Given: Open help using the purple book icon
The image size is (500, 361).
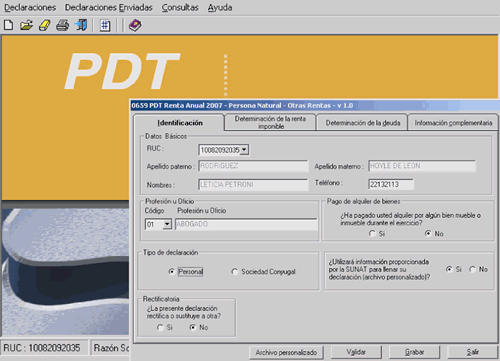Looking at the screenshot, I should coord(135,25).
